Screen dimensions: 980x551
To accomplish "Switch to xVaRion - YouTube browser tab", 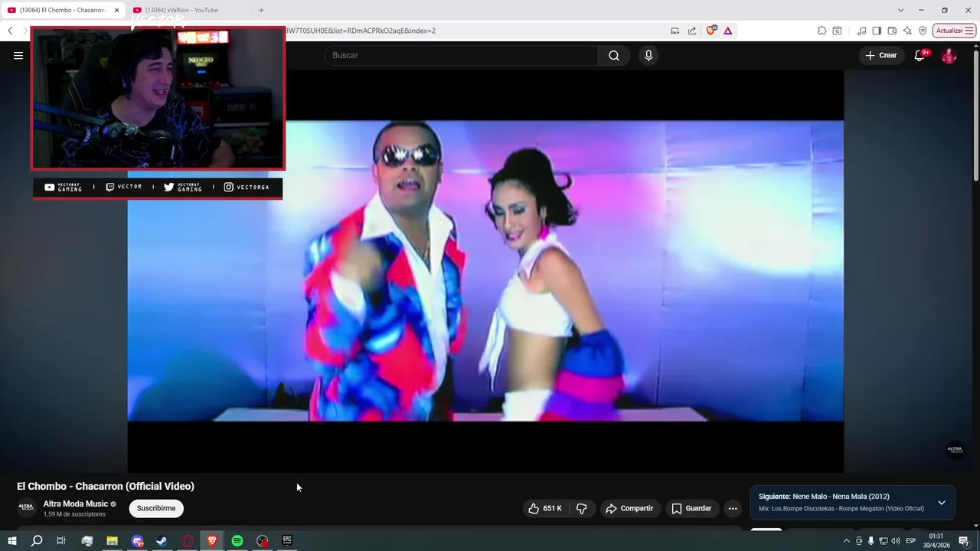I will pyautogui.click(x=181, y=10).
